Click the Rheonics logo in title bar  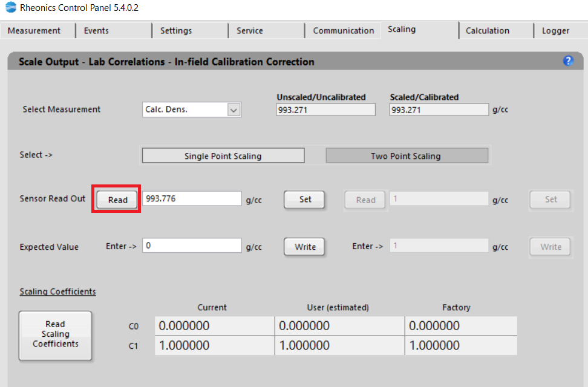pyautogui.click(x=10, y=8)
